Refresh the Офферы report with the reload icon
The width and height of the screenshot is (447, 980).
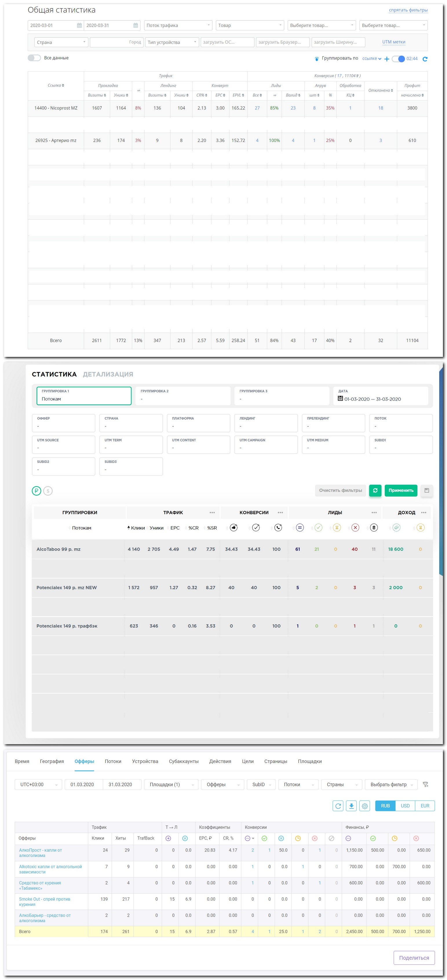tap(338, 806)
